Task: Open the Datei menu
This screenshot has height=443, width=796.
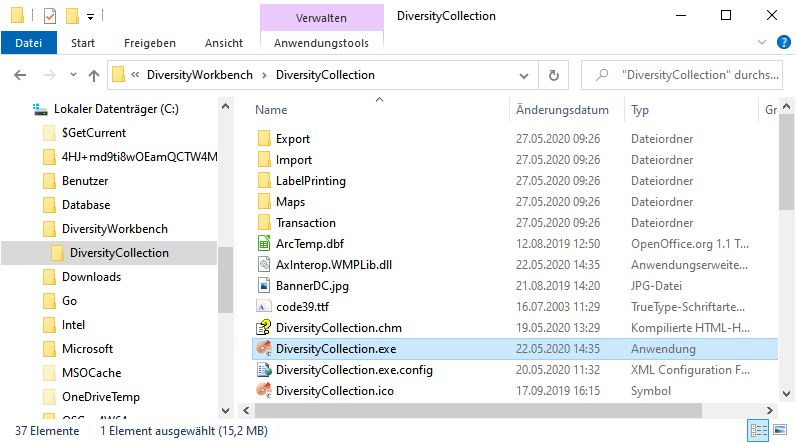Action: pos(29,43)
